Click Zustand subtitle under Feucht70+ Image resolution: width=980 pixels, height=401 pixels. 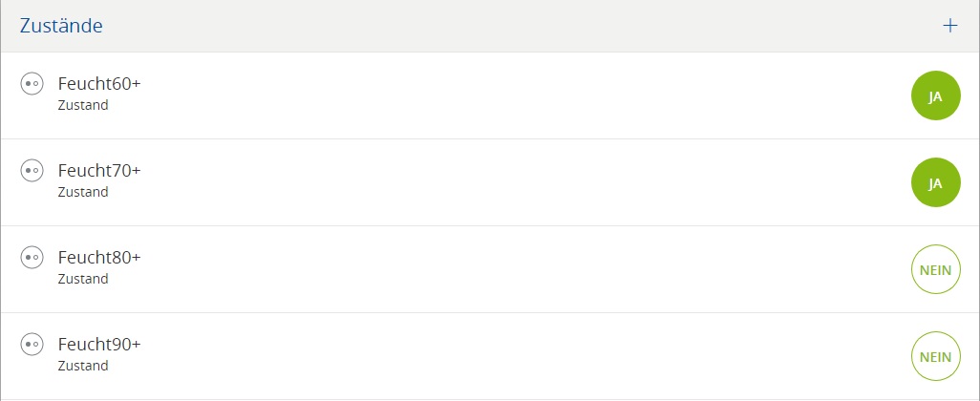coord(83,192)
